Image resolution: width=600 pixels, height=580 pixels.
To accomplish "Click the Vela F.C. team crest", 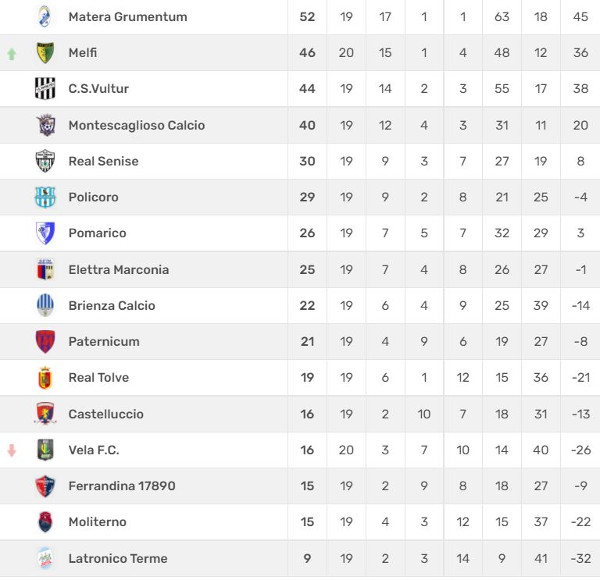I will [45, 450].
